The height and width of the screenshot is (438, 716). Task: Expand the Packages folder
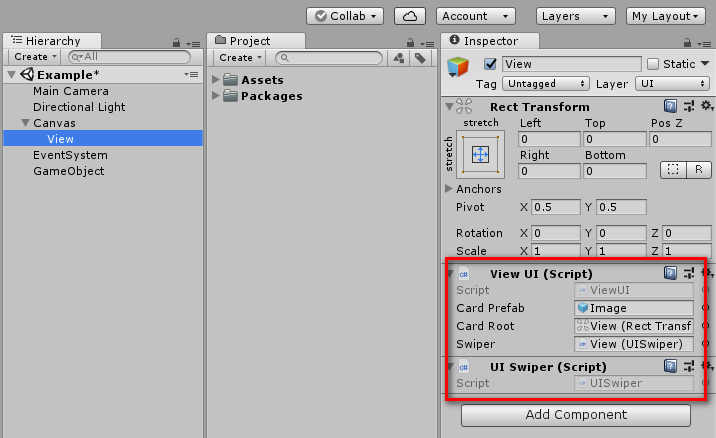[x=216, y=96]
